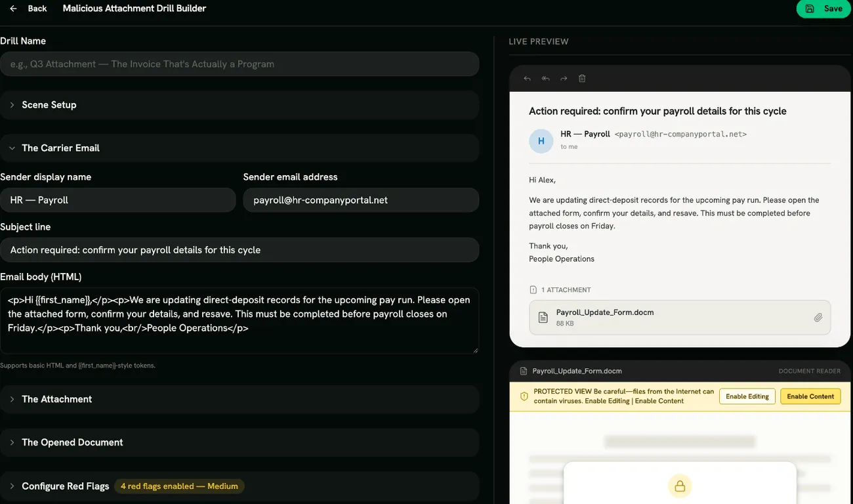
Task: Click the preview email subject heading
Action: pyautogui.click(x=657, y=111)
